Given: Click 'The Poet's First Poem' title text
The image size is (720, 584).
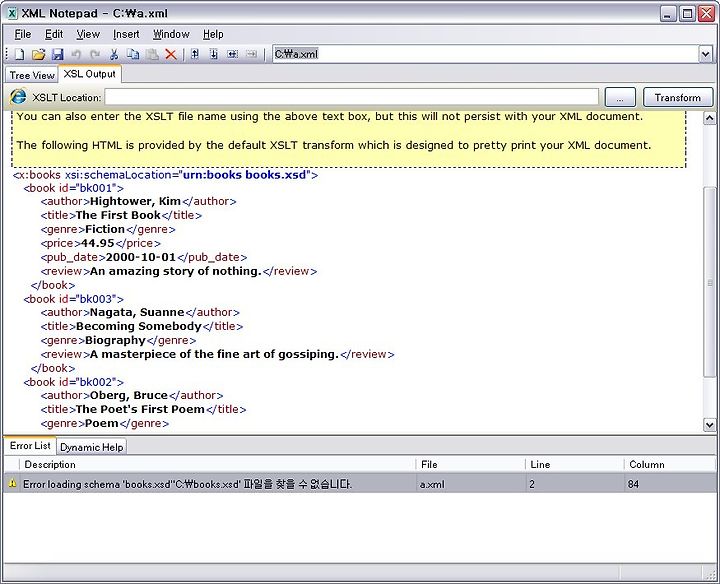Looking at the screenshot, I should [140, 409].
